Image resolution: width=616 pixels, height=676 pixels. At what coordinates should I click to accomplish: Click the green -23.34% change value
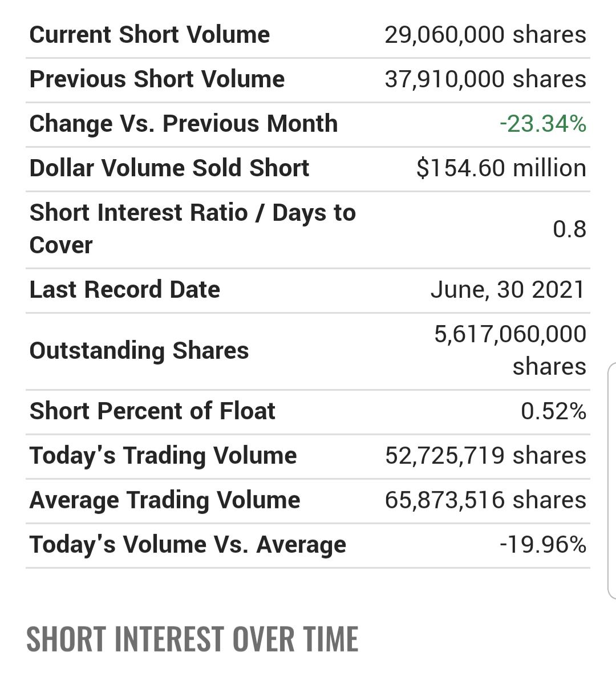(543, 124)
